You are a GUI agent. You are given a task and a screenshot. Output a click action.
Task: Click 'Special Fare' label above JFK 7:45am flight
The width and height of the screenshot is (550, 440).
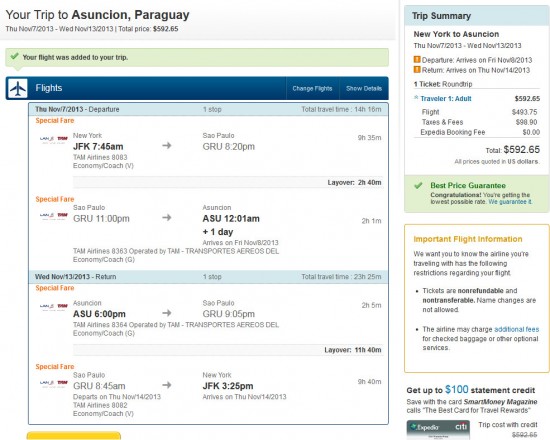(x=55, y=120)
